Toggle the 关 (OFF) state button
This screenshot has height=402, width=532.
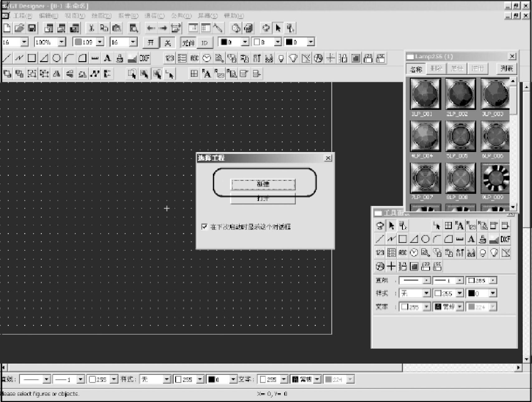pos(168,42)
